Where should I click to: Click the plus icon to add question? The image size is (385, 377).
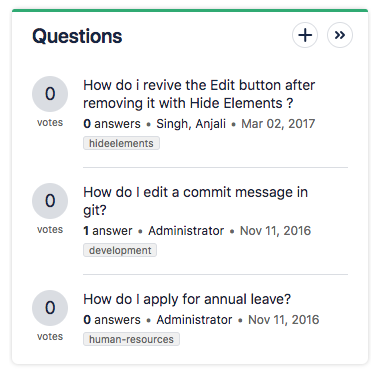pos(305,35)
